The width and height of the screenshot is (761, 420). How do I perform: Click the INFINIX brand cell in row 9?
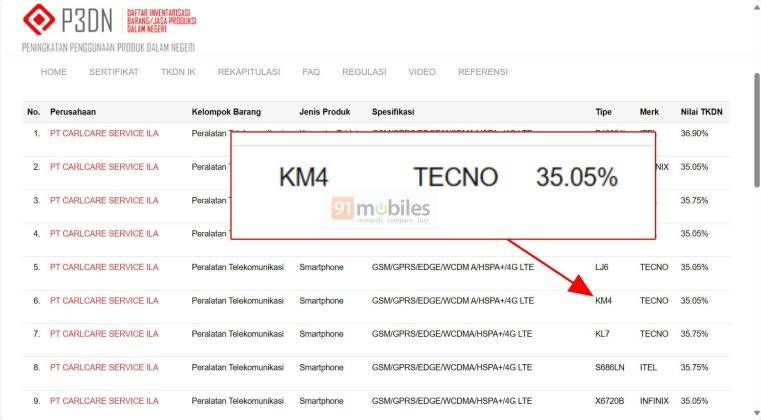coord(654,401)
